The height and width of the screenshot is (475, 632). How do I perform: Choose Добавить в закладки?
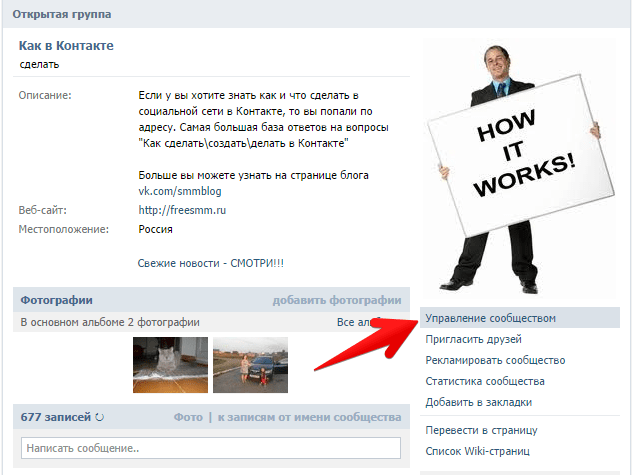478,402
